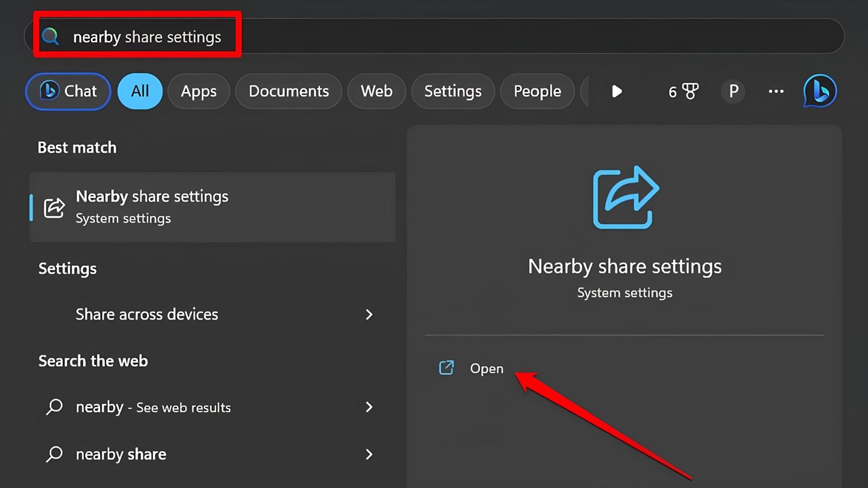Viewport: 868px width, 488px height.
Task: Open the Chat button with Bing logo
Action: pyautogui.click(x=68, y=92)
